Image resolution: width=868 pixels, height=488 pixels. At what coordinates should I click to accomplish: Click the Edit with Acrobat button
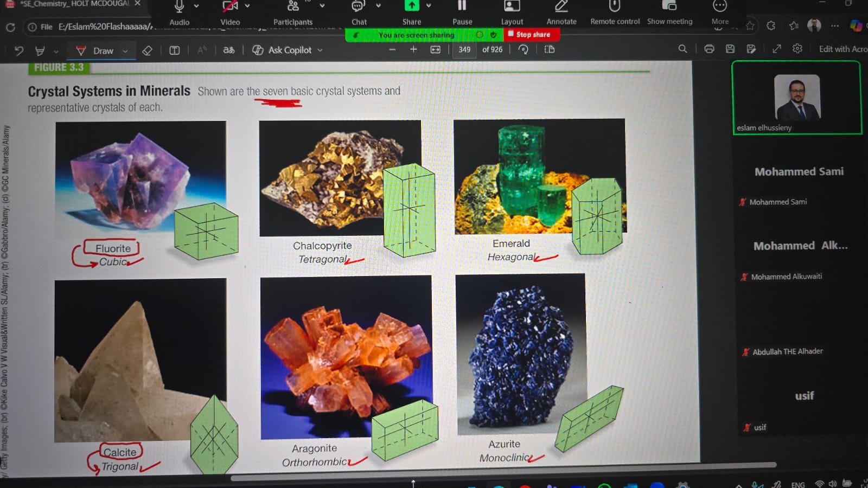(x=843, y=49)
